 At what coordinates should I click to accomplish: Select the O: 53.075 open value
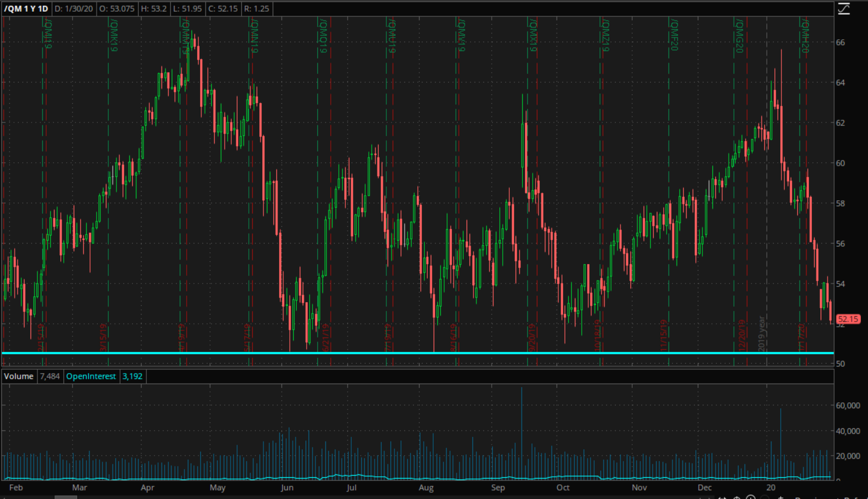pos(116,9)
